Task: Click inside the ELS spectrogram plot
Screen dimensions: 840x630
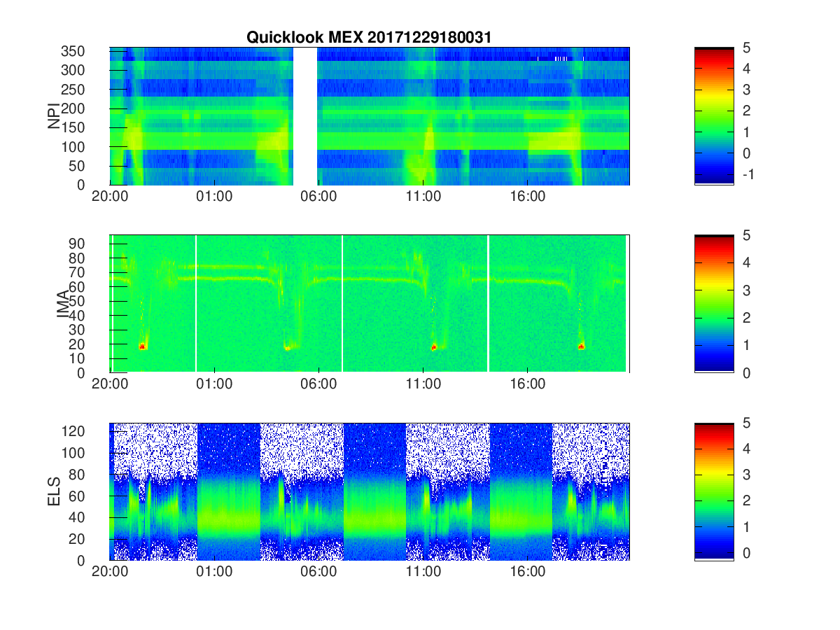Action: tap(370, 491)
